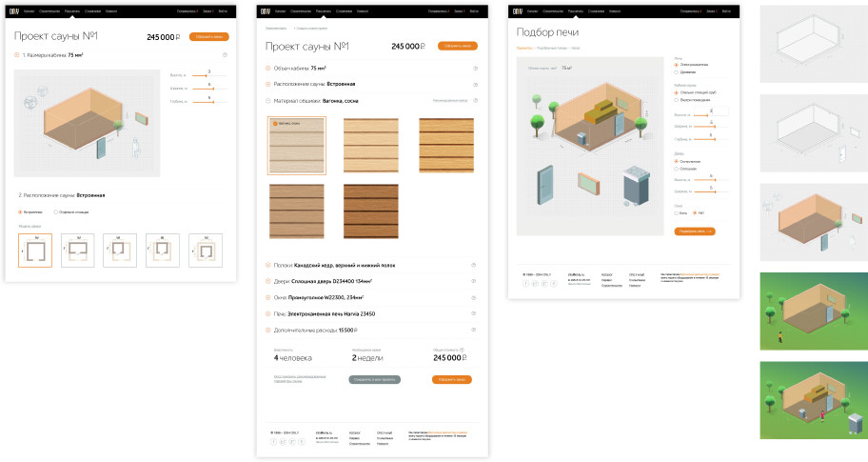Select the darkest wood texture swatch
The width and height of the screenshot is (868, 462).
pos(372,211)
